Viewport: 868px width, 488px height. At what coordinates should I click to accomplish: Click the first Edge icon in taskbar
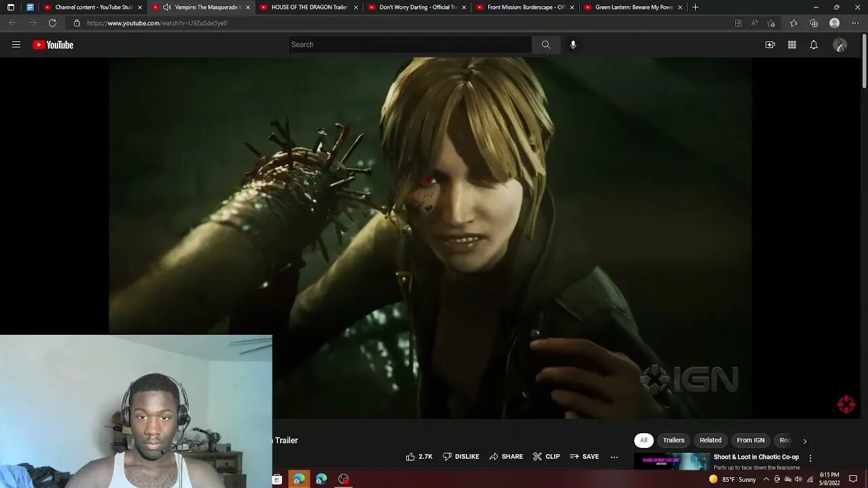click(299, 479)
